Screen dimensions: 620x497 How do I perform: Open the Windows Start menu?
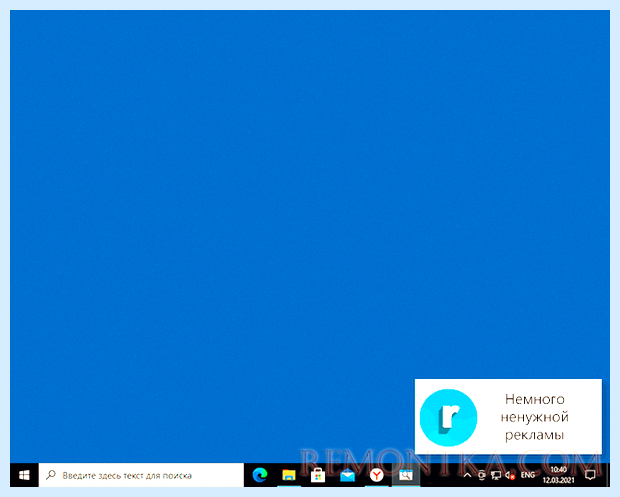(24, 475)
